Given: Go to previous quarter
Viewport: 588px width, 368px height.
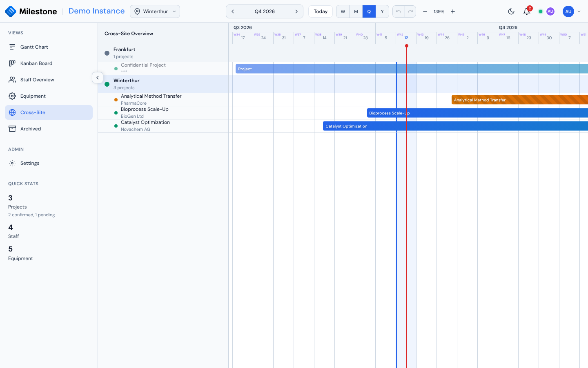Looking at the screenshot, I should click(x=233, y=11).
